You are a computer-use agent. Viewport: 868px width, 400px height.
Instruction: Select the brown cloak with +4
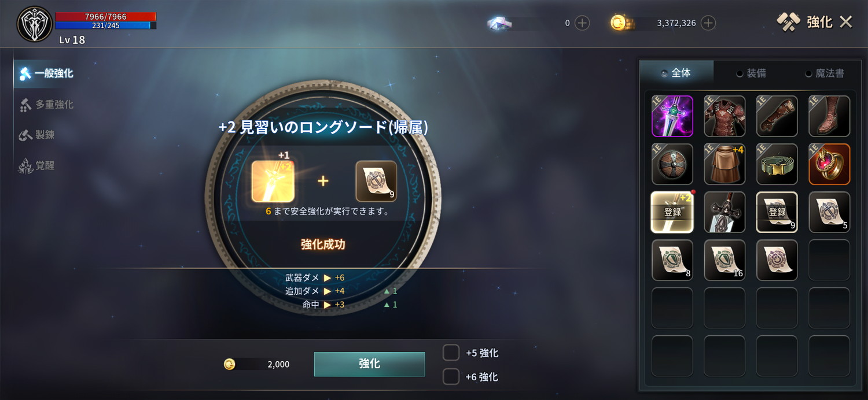coord(724,164)
